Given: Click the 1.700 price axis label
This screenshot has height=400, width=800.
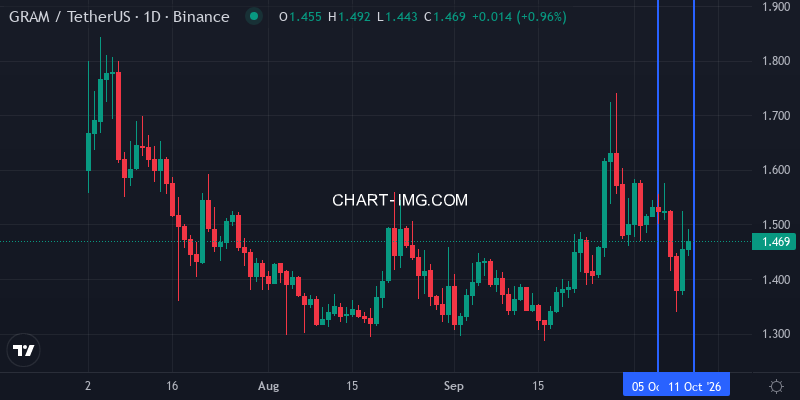Looking at the screenshot, I should (776, 116).
